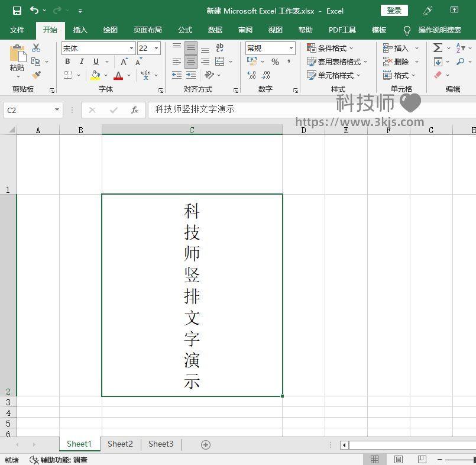The height and width of the screenshot is (465, 476).
Task: Click the Format Painter brush icon
Action: 36,75
